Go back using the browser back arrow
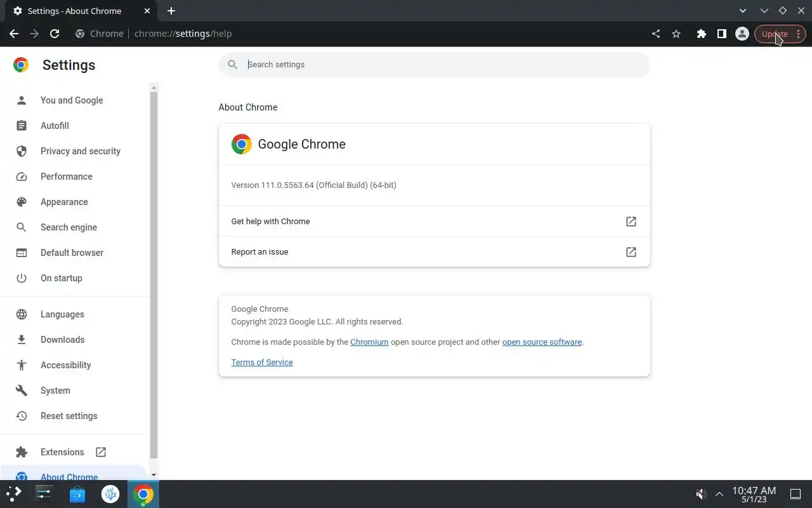Image resolution: width=812 pixels, height=508 pixels. [14, 34]
